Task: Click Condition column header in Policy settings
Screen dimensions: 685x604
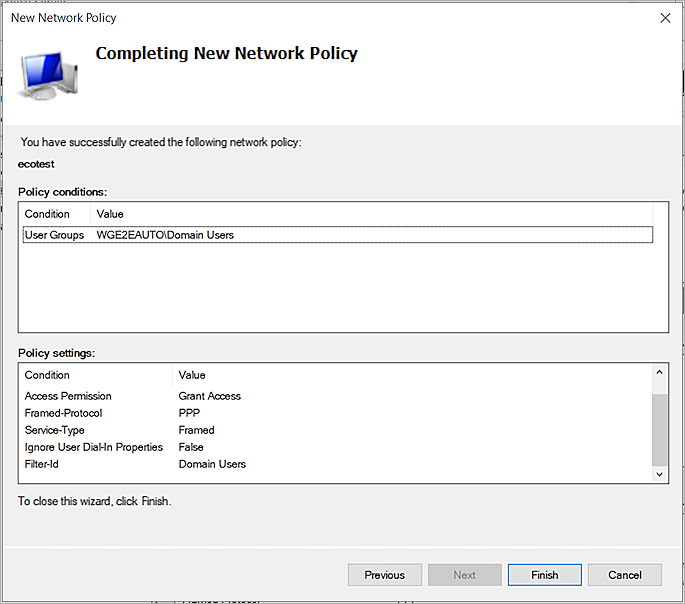Action: 48,375
